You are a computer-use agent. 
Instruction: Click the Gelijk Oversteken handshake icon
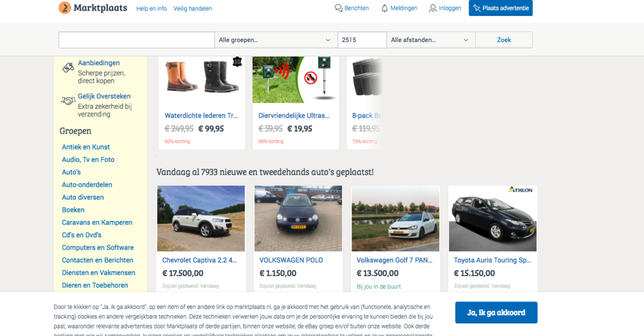click(x=68, y=100)
